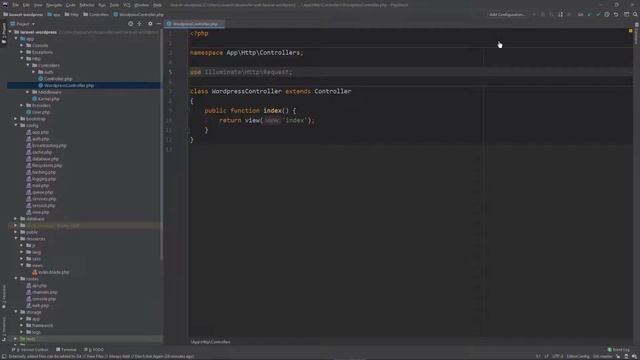Viewport: 640px width, 360px height.
Task: Open the Tools menu
Action: tap(114, 5)
